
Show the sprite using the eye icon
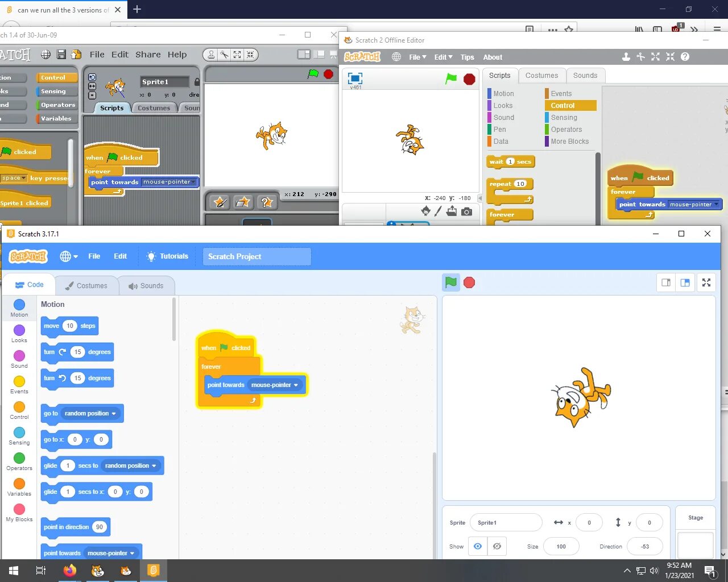pos(478,546)
